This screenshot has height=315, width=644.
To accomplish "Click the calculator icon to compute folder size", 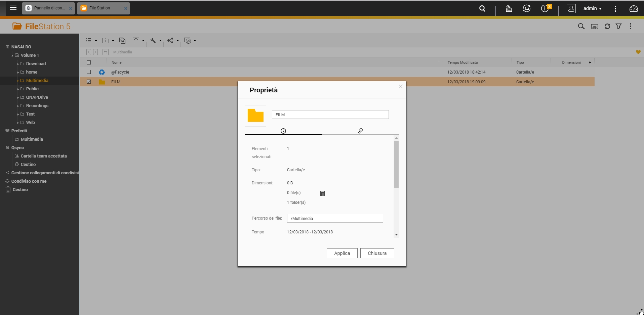I will tap(322, 193).
